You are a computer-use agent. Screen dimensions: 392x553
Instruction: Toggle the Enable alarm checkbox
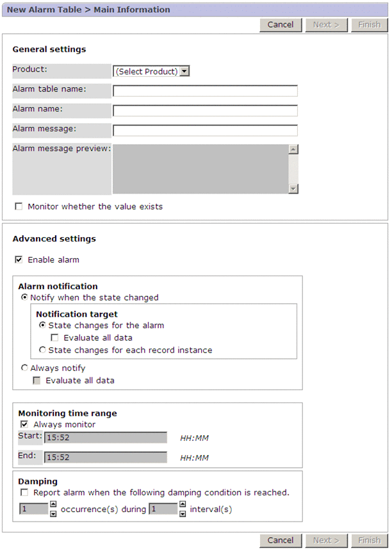click(19, 260)
